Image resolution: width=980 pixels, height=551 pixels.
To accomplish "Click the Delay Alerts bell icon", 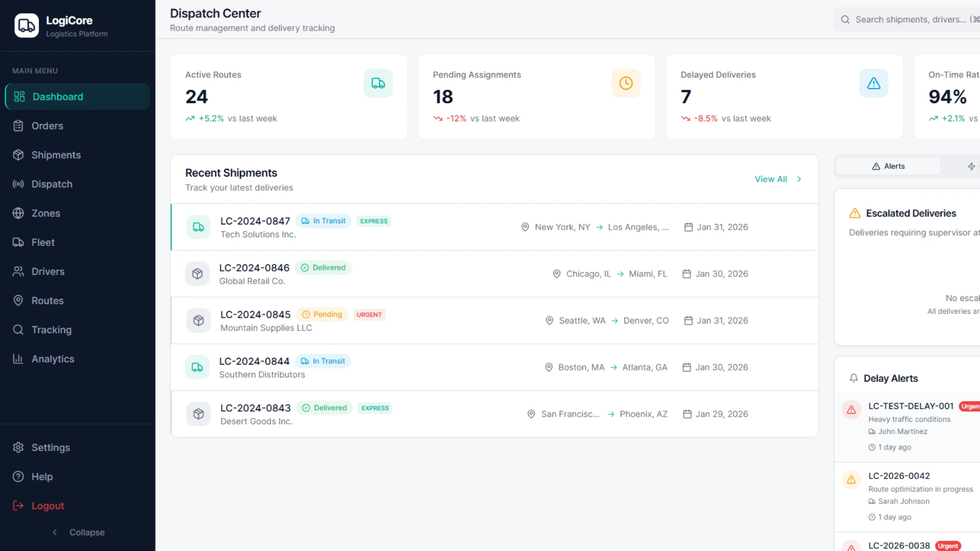I will [853, 378].
